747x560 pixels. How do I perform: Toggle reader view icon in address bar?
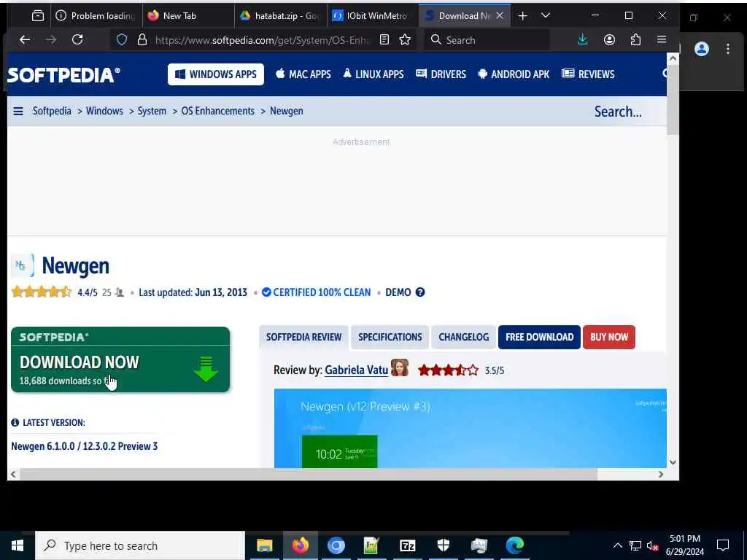pos(384,40)
